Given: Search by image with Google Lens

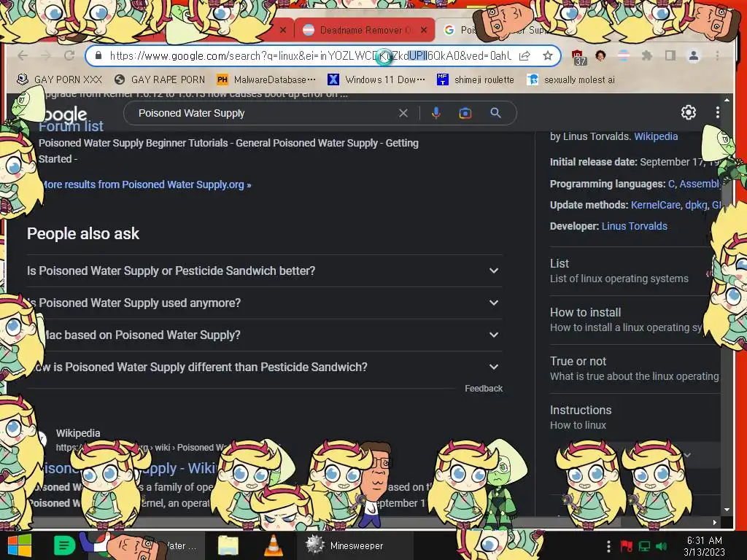Looking at the screenshot, I should 465,113.
